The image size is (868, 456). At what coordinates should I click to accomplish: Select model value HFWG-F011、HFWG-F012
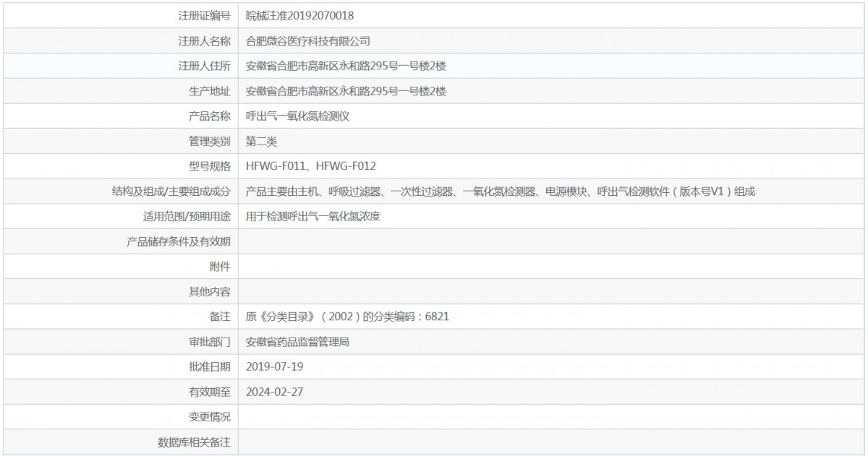pyautogui.click(x=311, y=165)
